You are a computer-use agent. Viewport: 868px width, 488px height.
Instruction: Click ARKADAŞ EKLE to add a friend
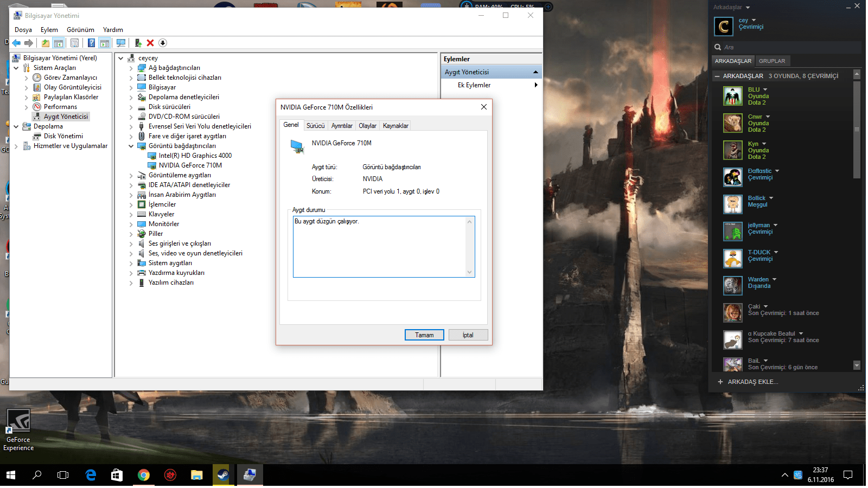click(x=748, y=382)
